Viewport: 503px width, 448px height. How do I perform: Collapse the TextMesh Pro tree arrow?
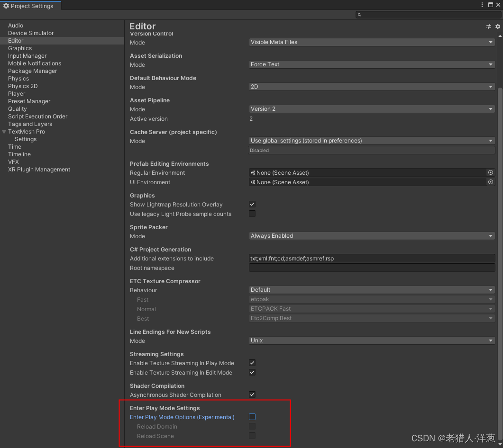point(4,132)
